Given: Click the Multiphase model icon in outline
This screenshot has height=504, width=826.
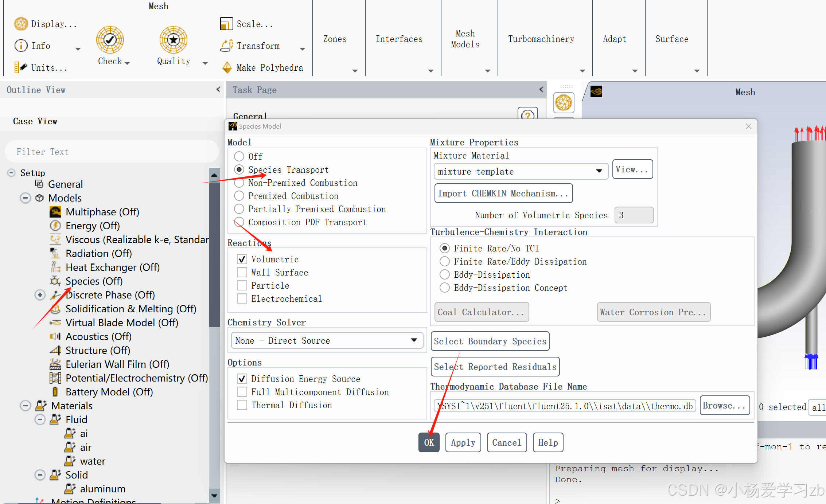Looking at the screenshot, I should point(55,212).
